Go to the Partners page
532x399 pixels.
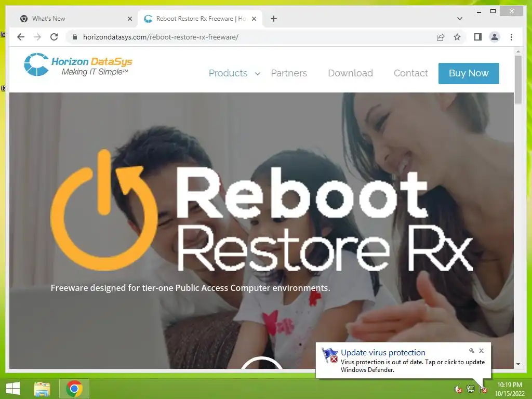pyautogui.click(x=289, y=73)
